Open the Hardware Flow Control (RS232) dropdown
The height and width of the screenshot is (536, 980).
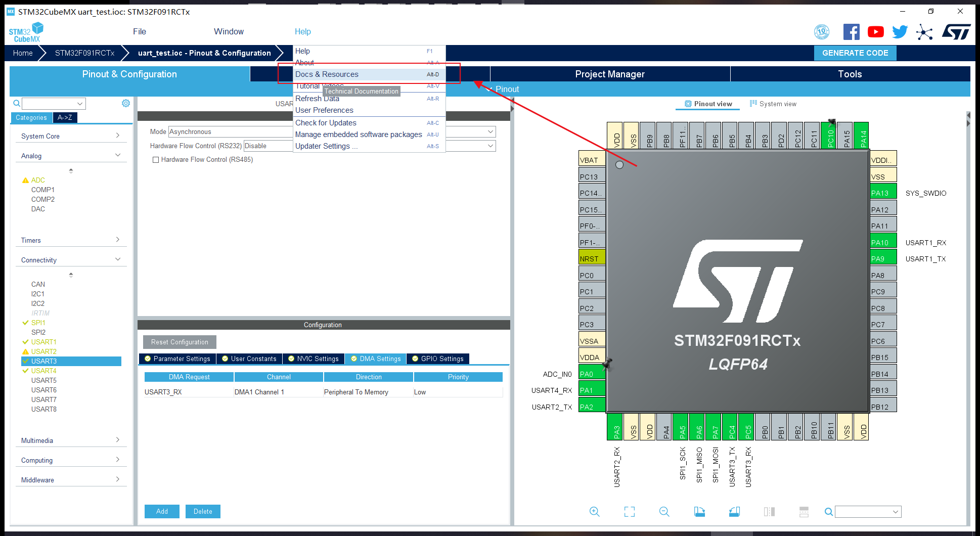pos(489,146)
